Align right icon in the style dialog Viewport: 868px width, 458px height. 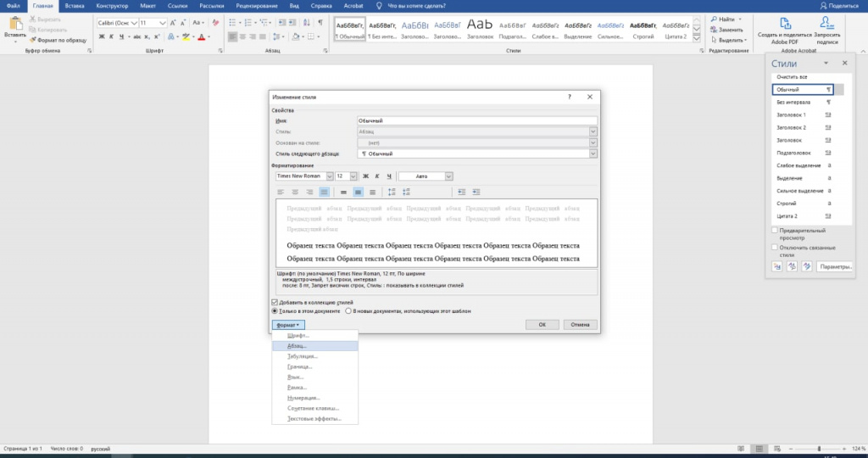[x=309, y=193]
